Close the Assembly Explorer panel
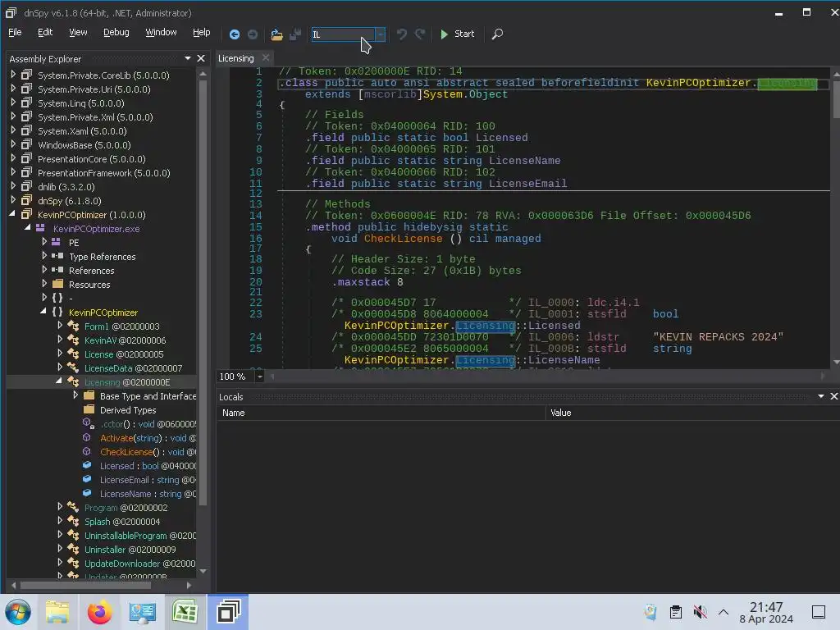The height and width of the screenshot is (630, 840). tap(201, 58)
